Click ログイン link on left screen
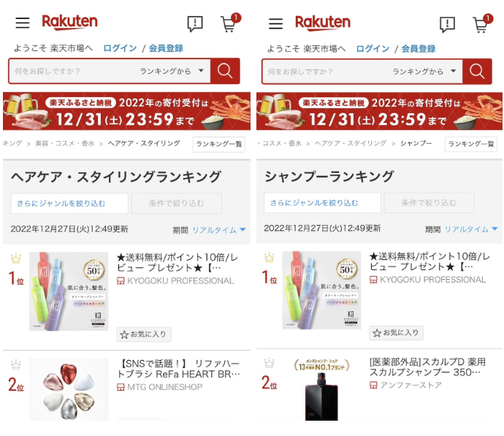The width and height of the screenshot is (504, 436). 120,48
